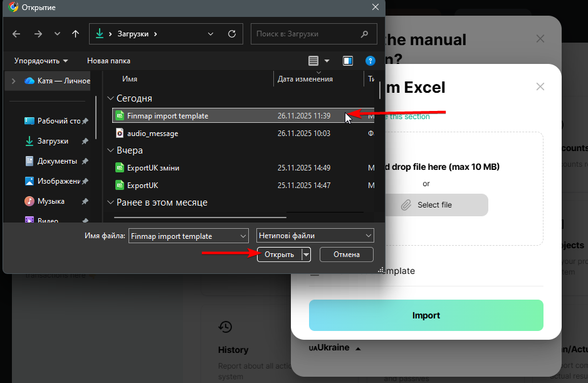Expand the Катя — Личное OneDrive node
The width and height of the screenshot is (588, 383).
[x=14, y=81]
